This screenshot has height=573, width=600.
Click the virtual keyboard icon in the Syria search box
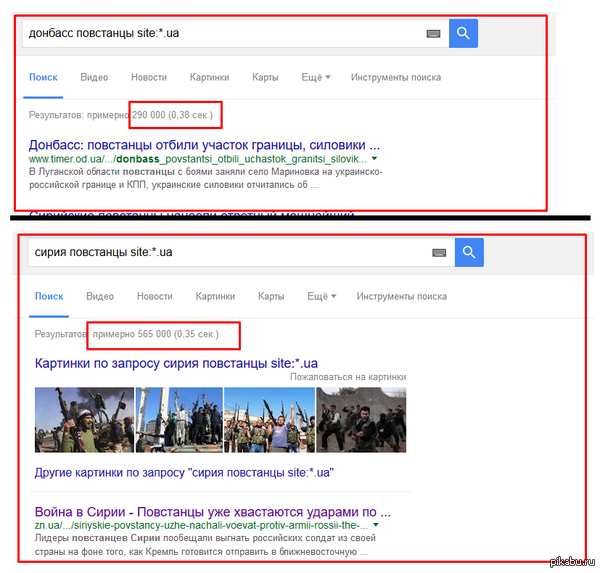439,252
